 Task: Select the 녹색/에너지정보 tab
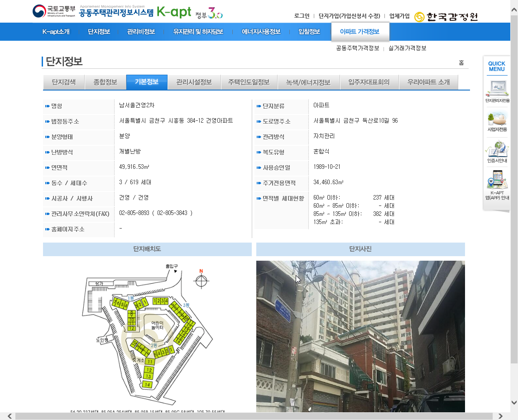tap(308, 82)
